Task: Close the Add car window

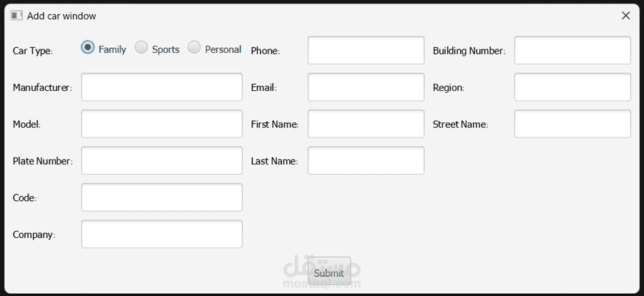Action: pos(625,15)
